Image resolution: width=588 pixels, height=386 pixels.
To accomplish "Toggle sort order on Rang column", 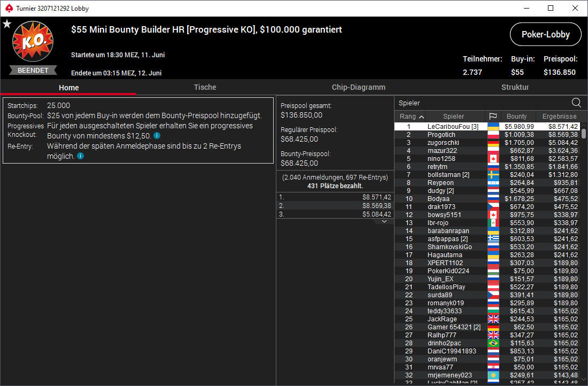I will coord(412,117).
